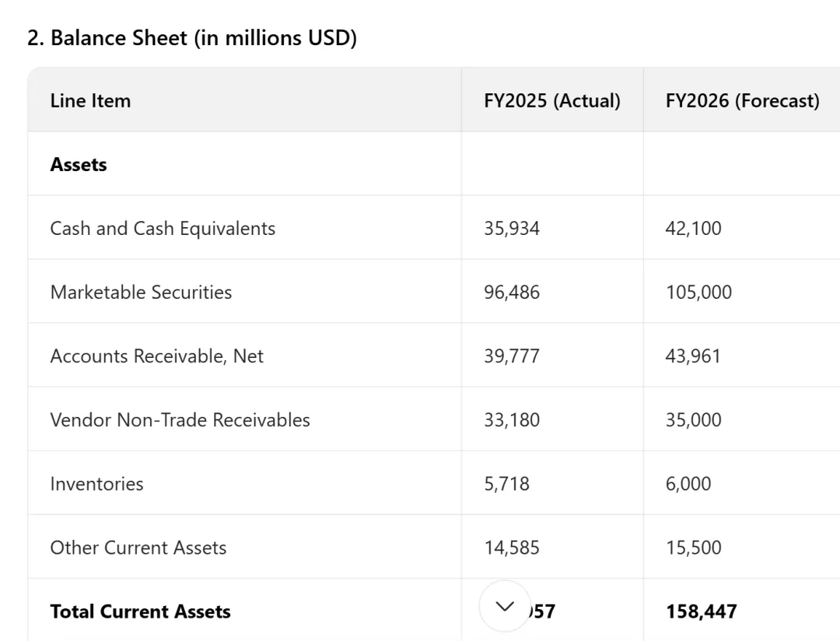This screenshot has height=641, width=840.
Task: Click the 105,000 forecast securities value
Action: 698,292
